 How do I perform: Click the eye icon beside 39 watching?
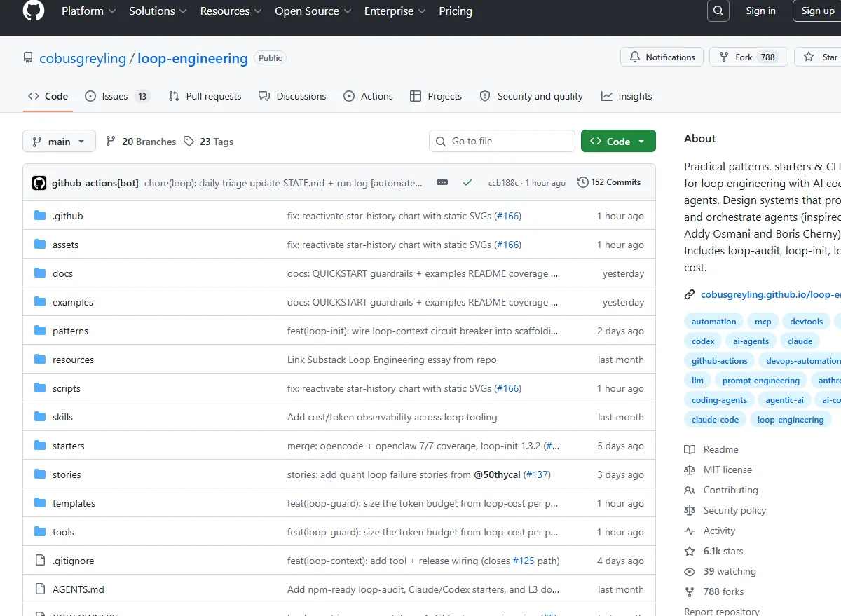click(x=690, y=571)
